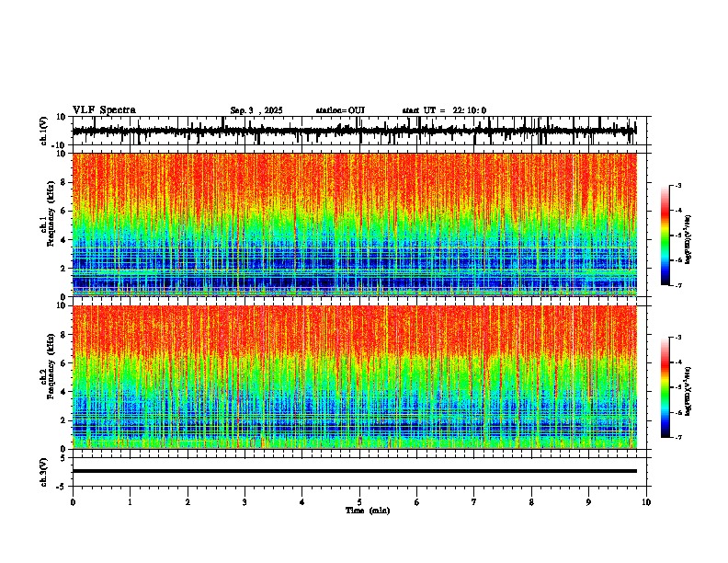The height and width of the screenshot is (563, 728).
Task: Click the "ch.1(V)" axis label
Action: 44,131
